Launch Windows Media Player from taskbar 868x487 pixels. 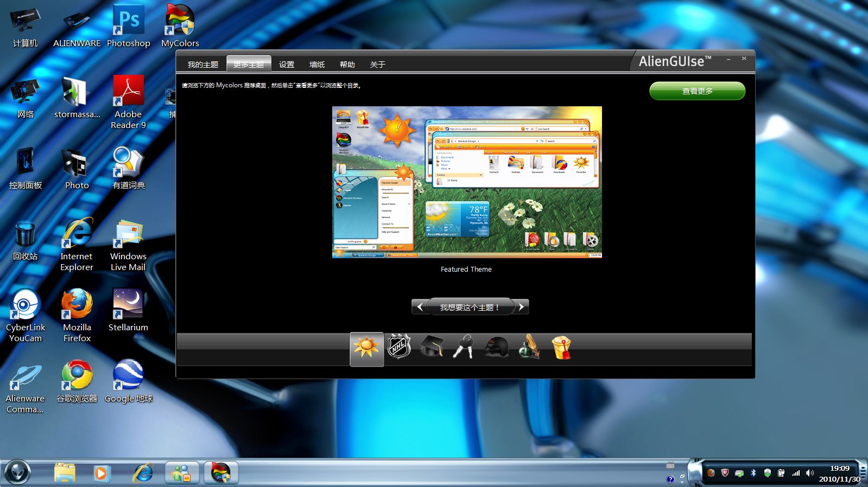101,473
